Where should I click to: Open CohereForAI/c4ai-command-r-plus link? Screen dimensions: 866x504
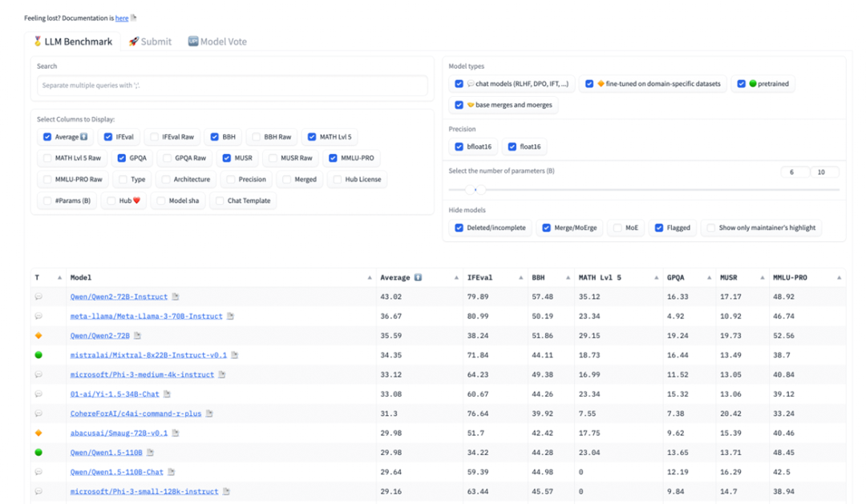click(136, 413)
